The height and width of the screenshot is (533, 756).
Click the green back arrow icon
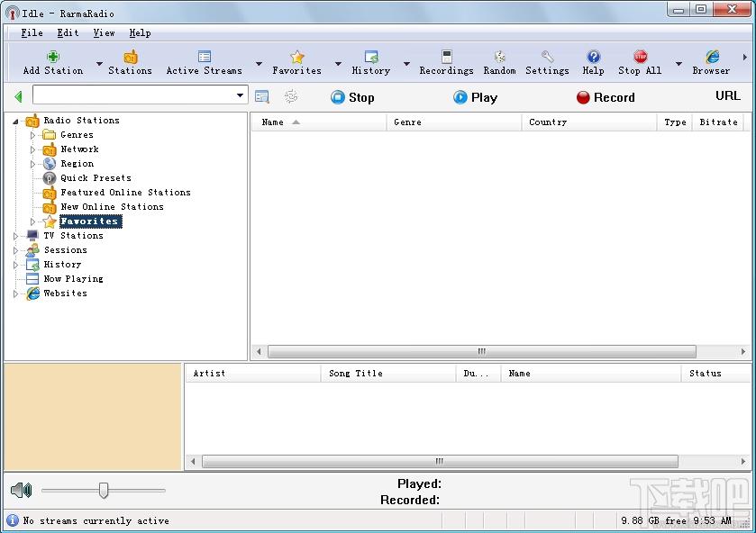tap(18, 97)
